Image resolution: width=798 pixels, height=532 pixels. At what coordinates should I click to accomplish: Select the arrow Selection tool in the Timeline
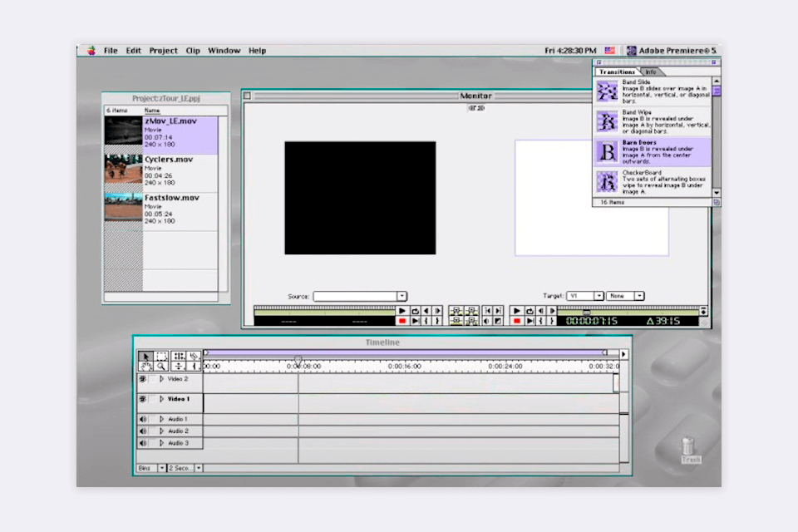146,356
